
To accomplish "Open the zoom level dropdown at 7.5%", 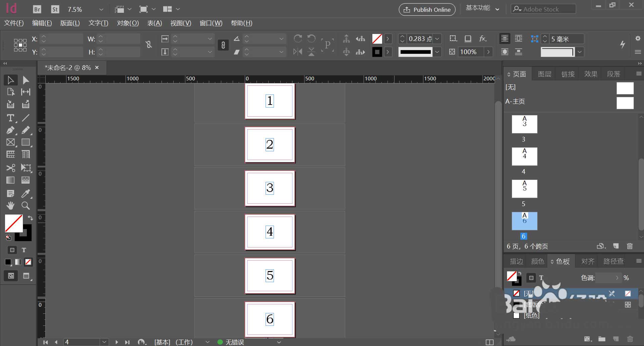I will pos(101,9).
